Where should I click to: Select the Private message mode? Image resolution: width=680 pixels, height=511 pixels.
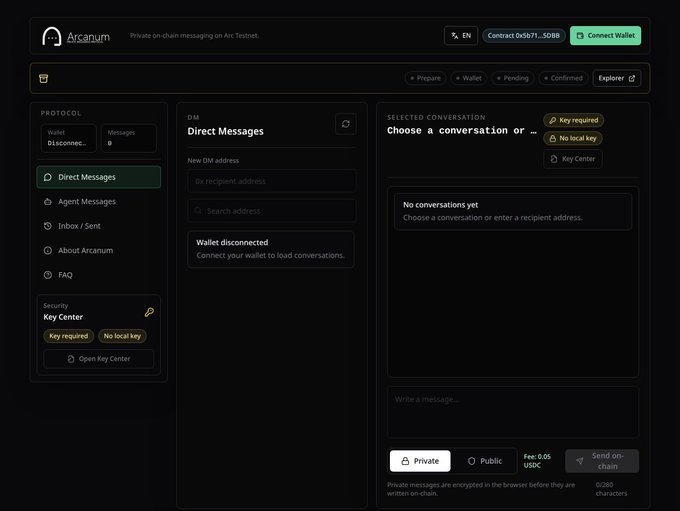(x=420, y=461)
